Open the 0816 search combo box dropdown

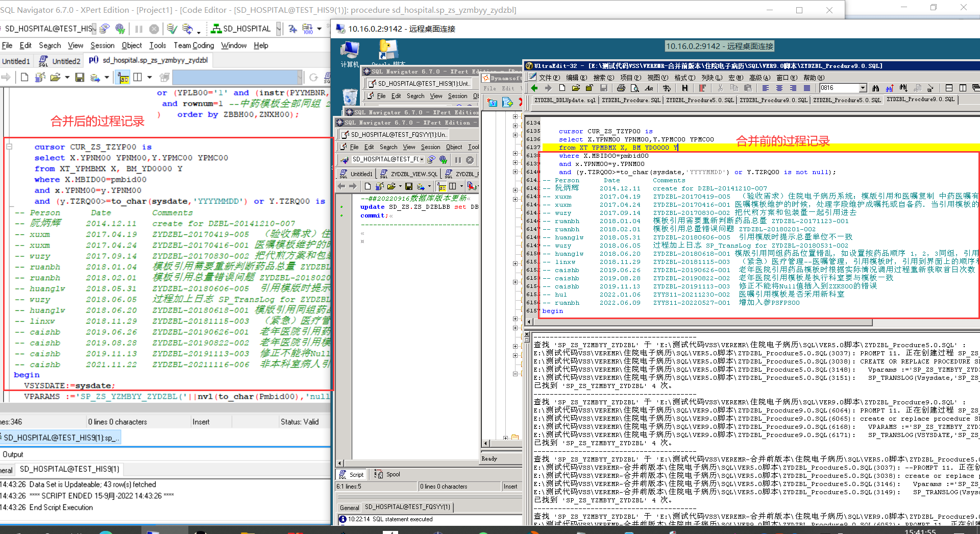click(863, 88)
